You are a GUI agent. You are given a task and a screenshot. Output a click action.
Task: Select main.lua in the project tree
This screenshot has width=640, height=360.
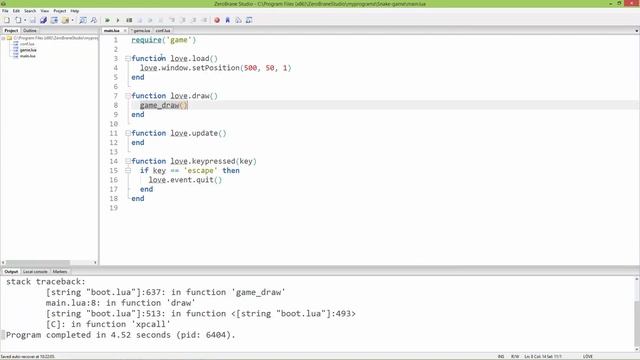28,56
